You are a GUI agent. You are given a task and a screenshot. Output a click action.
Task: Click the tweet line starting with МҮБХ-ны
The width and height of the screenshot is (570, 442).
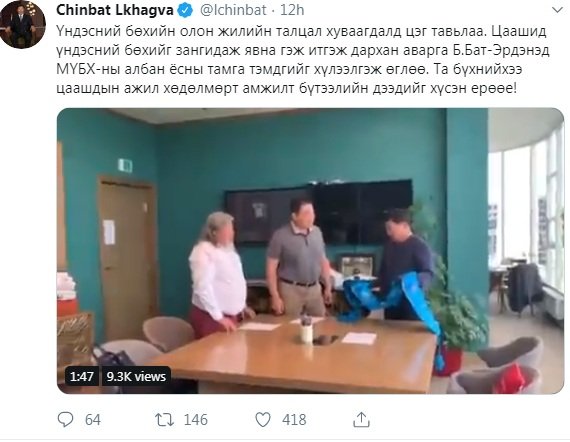click(x=289, y=69)
